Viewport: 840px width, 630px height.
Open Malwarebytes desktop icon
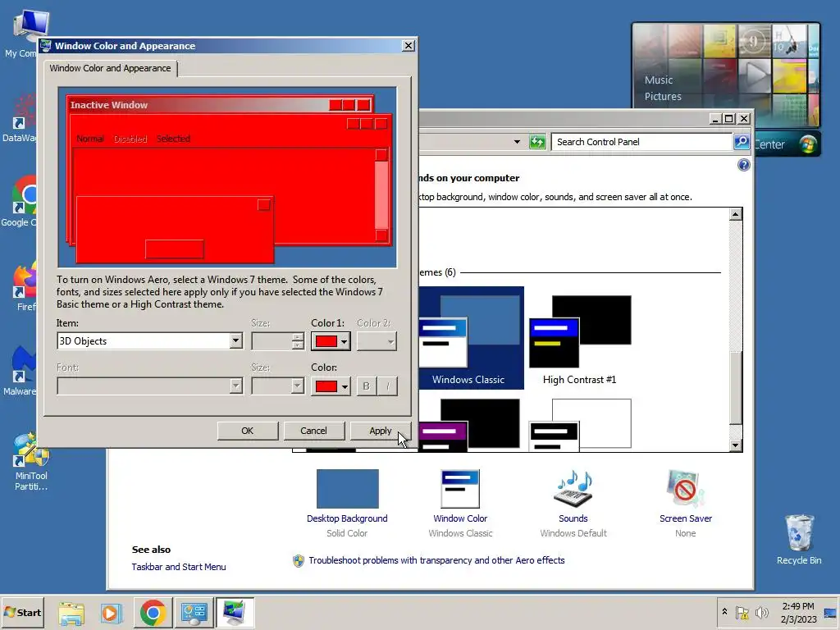pos(21,371)
